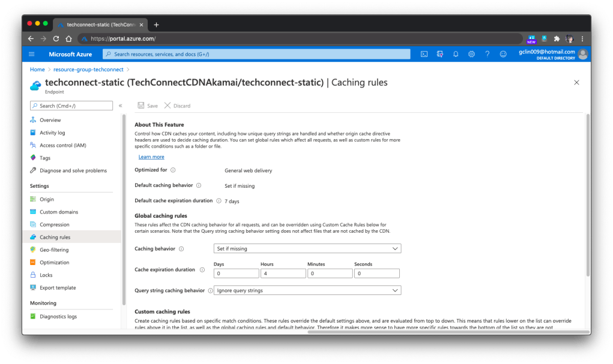The image size is (613, 364).
Task: Open Azure Cloud Shell
Action: coord(424,54)
